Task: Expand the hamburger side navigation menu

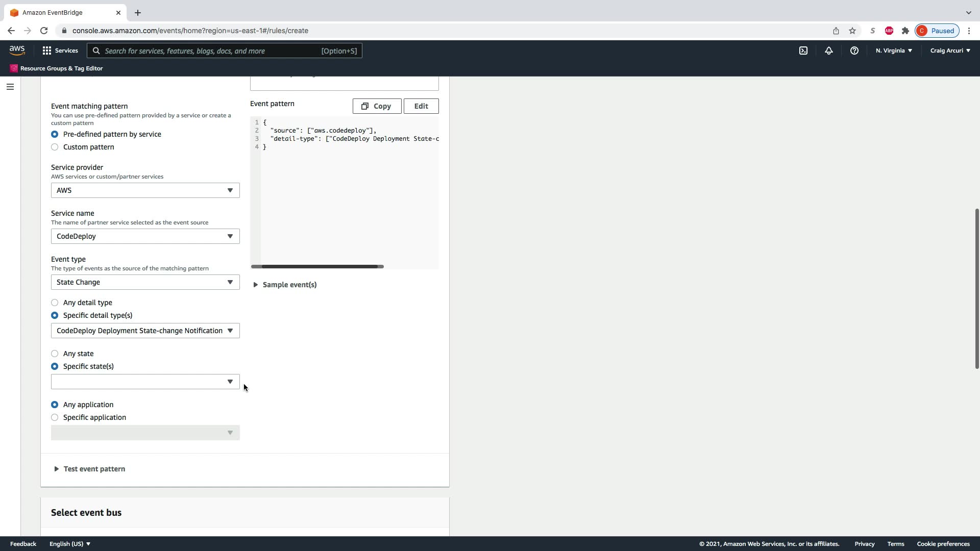Action: click(x=10, y=87)
